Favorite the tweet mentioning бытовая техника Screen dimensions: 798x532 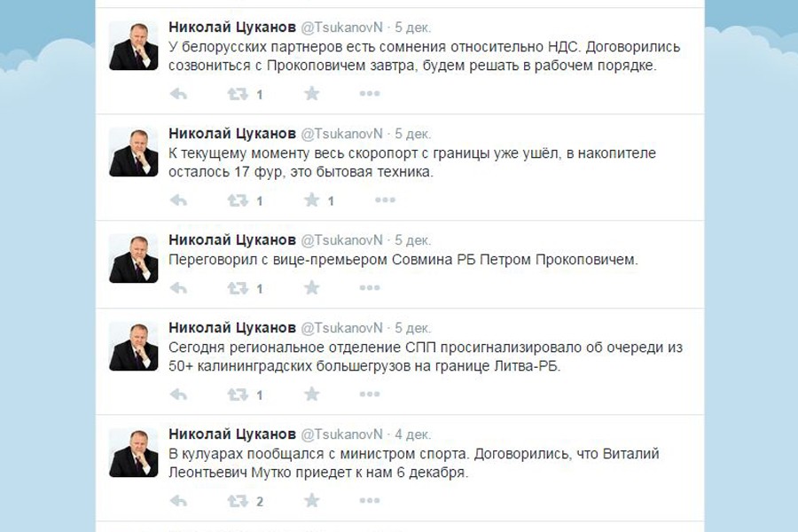pos(311,200)
